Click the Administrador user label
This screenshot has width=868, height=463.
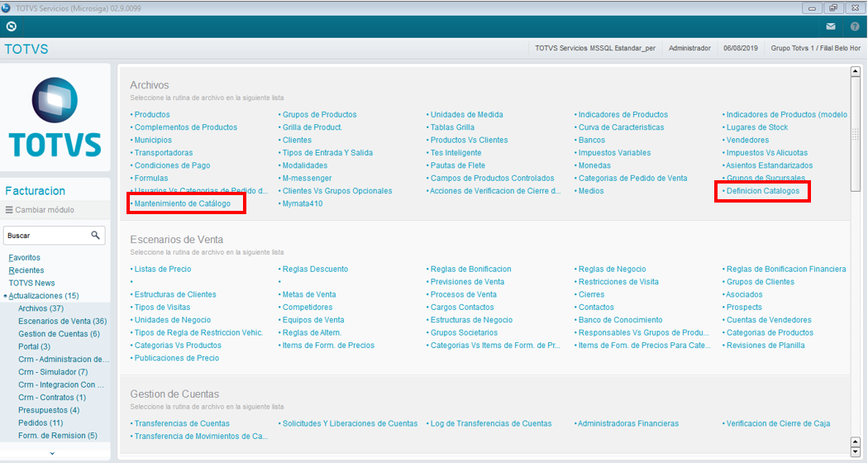click(x=689, y=48)
